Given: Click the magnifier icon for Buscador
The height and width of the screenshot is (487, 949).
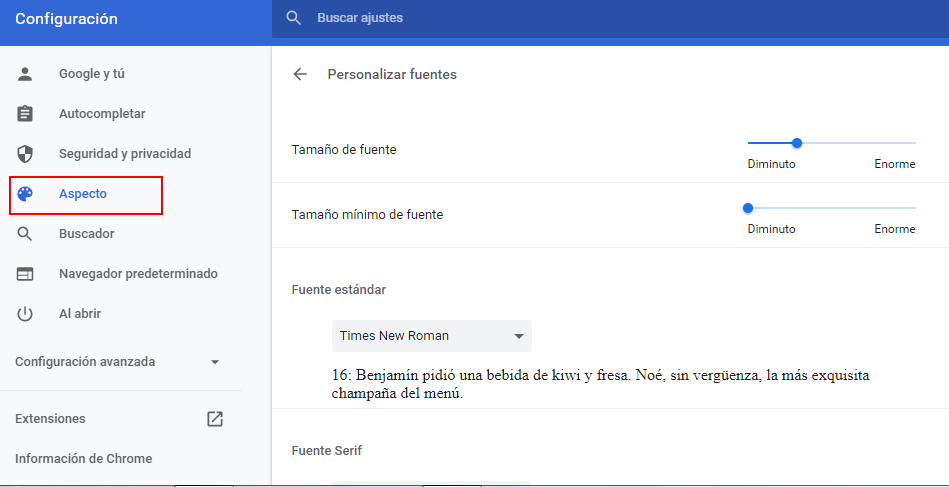Looking at the screenshot, I should (x=25, y=234).
